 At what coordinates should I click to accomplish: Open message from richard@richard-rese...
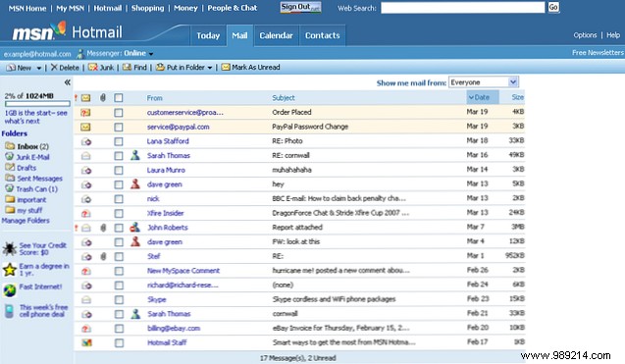click(182, 286)
